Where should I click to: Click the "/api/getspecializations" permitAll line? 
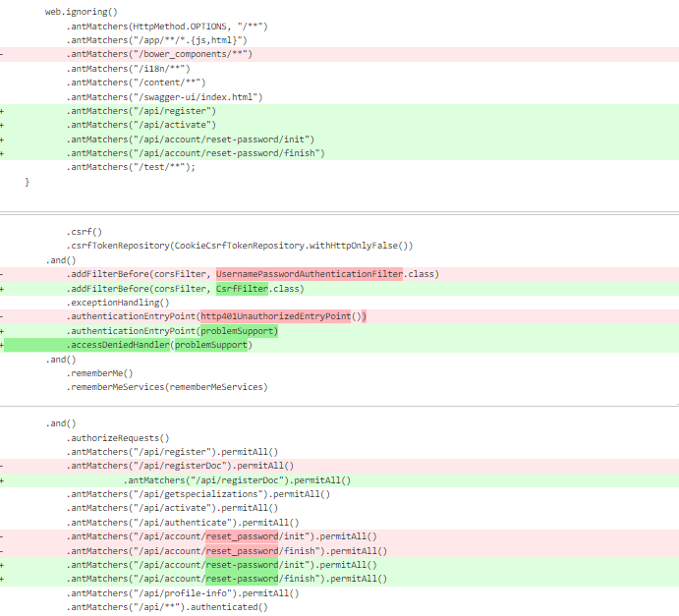pos(198,494)
